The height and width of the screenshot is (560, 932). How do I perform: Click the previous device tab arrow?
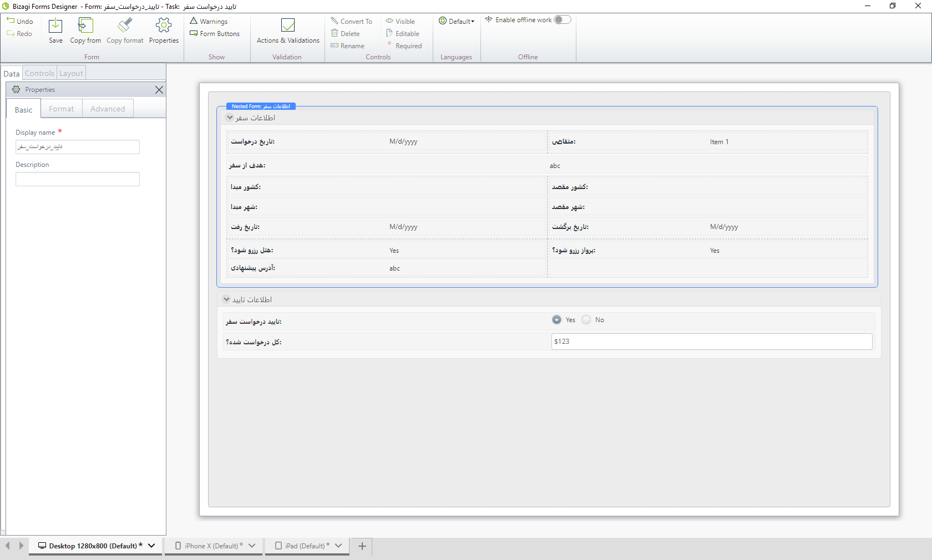click(x=8, y=546)
